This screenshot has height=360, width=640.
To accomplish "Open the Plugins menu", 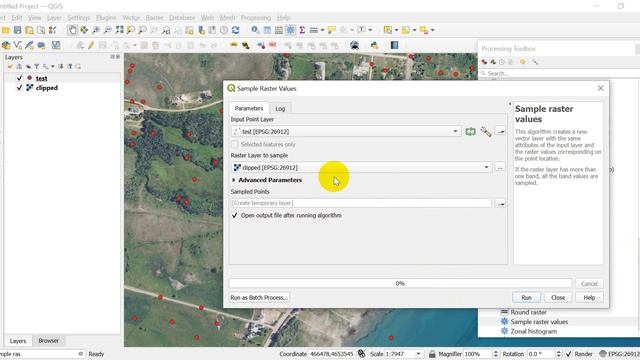I will coord(106,18).
